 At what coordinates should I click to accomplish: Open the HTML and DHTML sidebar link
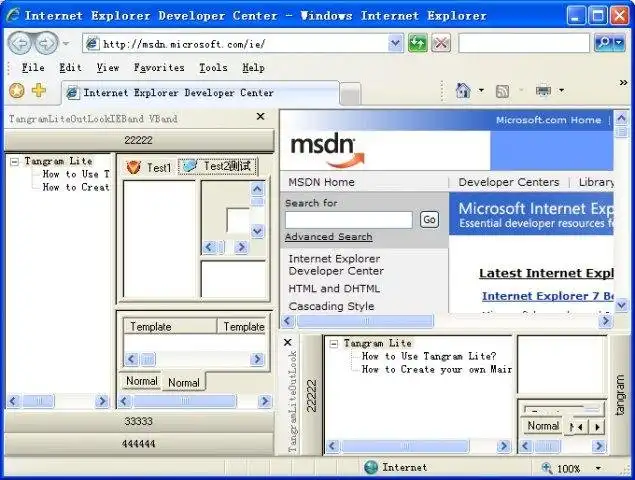(334, 288)
